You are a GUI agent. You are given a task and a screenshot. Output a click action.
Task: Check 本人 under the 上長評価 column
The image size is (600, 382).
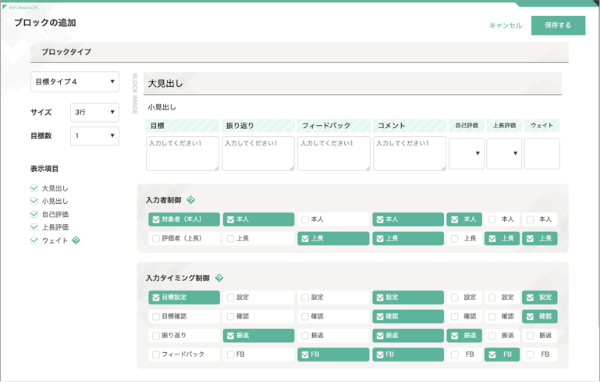point(502,219)
